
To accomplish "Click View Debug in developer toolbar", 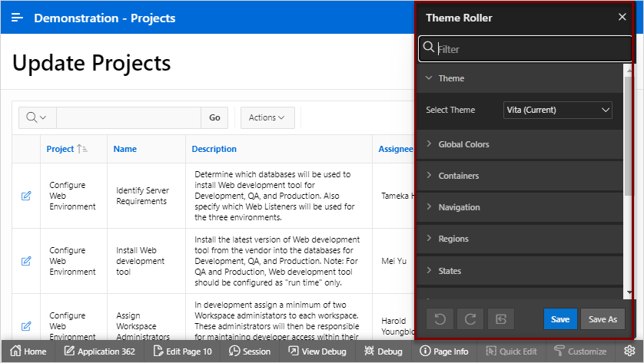I will [x=317, y=351].
